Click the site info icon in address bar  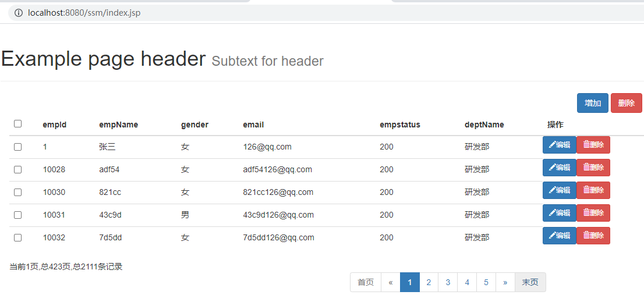18,13
